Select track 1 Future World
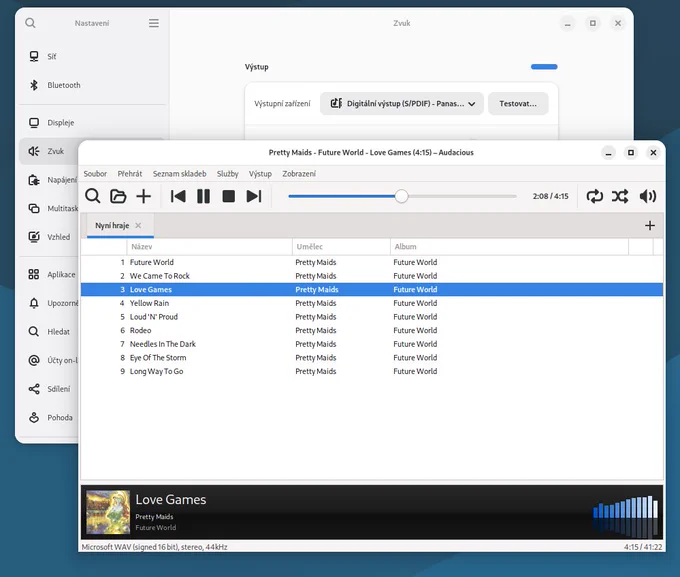The image size is (680, 577). 372,262
